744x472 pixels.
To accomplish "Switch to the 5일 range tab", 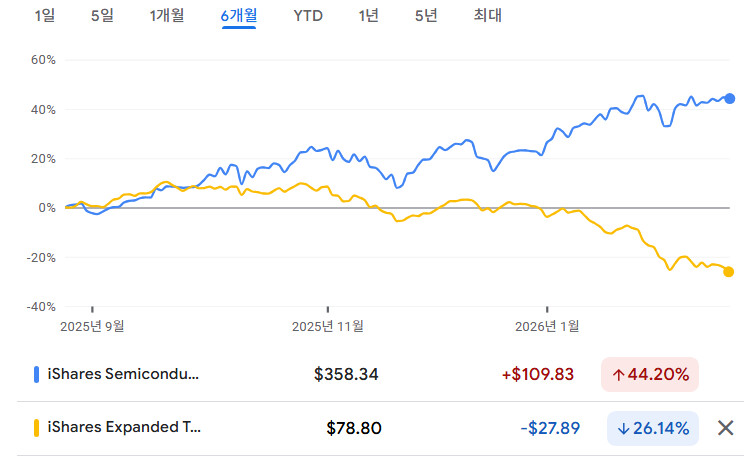I will click(x=103, y=15).
